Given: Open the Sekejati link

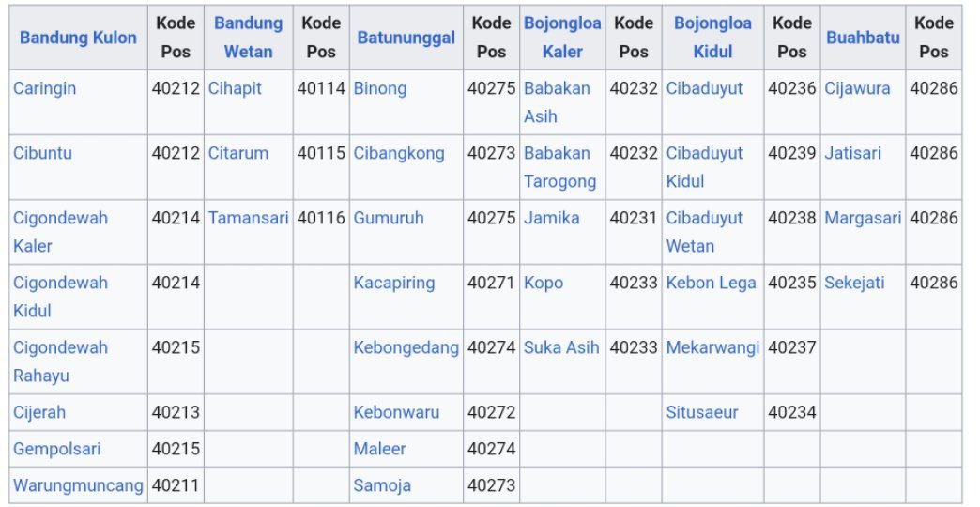Looking at the screenshot, I should click(x=854, y=284).
